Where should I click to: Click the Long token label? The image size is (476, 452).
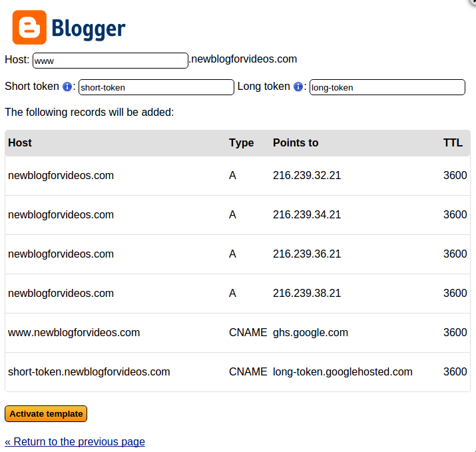(x=264, y=87)
